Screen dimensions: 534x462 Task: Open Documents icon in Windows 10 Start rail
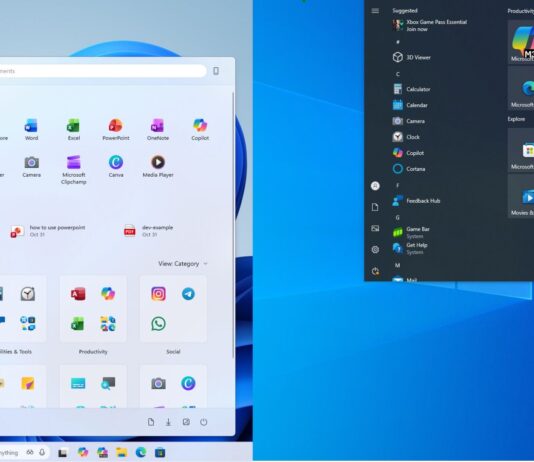375,207
